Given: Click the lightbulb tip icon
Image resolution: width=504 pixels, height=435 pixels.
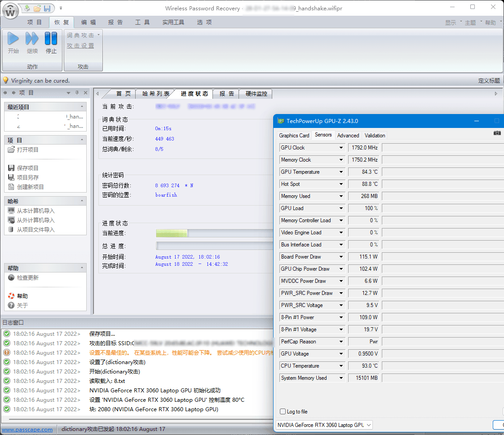Looking at the screenshot, I should tap(5, 80).
